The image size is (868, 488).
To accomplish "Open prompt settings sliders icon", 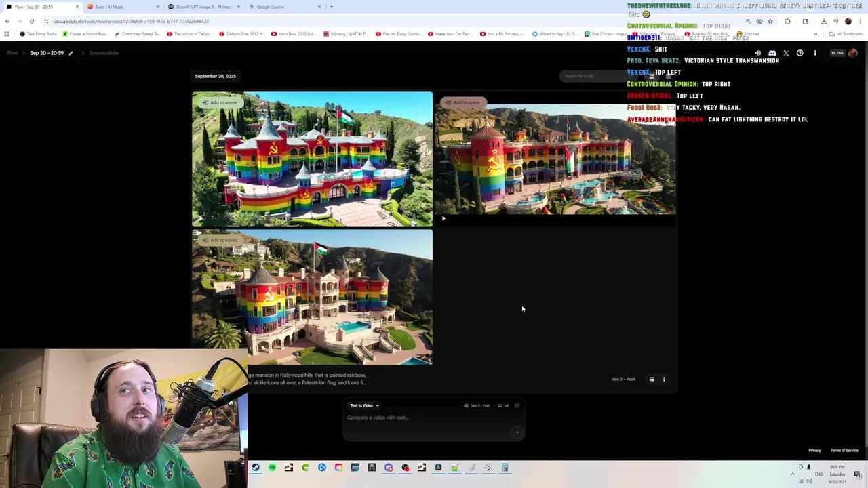I will 517,405.
